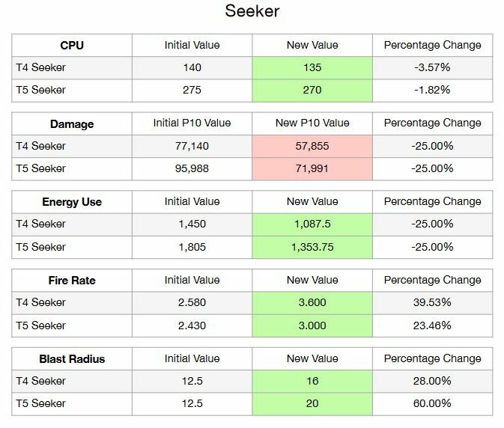
Task: Select the Damage table header cell
Action: (x=72, y=123)
